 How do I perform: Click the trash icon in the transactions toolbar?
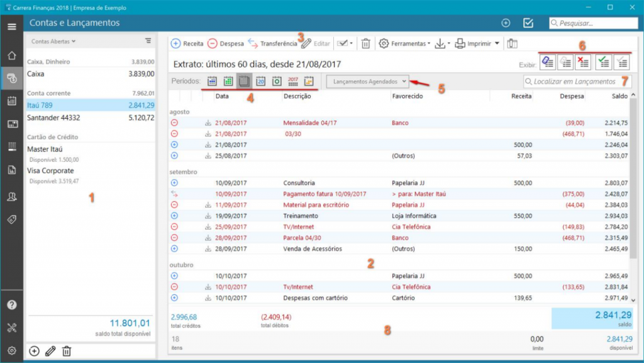365,44
